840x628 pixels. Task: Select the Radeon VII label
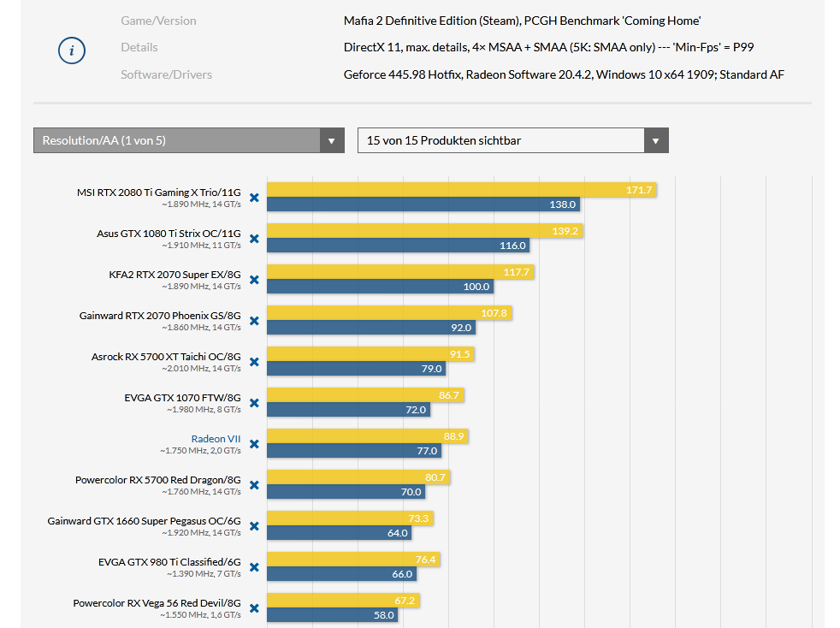click(x=216, y=438)
